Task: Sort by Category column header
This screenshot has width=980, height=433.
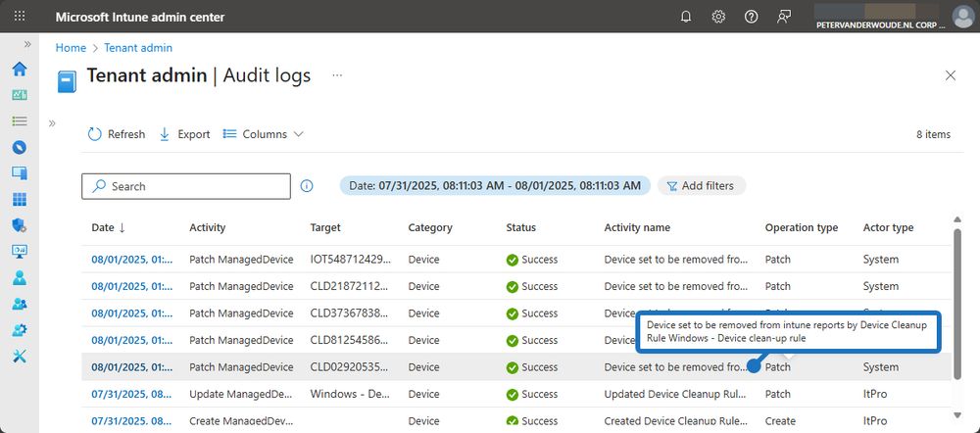Action: pos(430,227)
